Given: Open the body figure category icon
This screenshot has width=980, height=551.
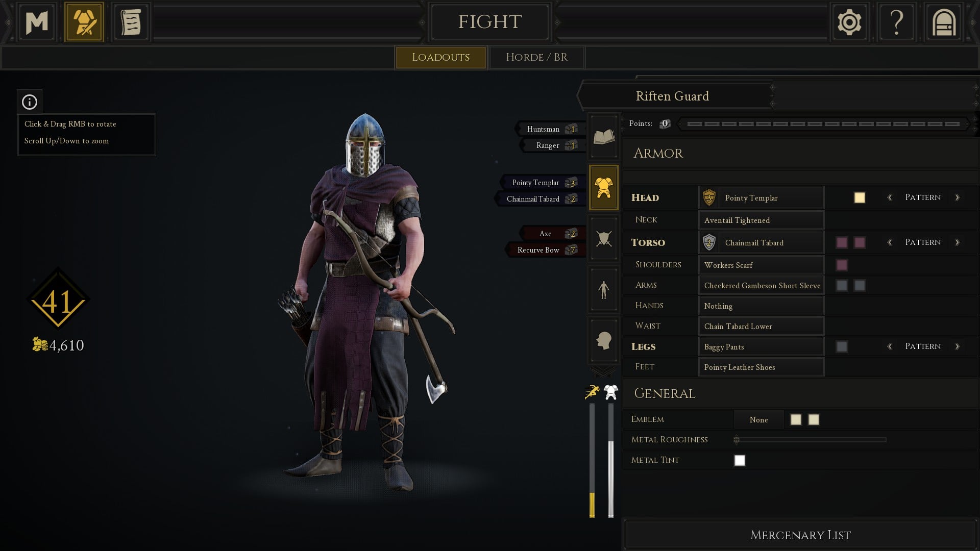Looking at the screenshot, I should tap(604, 289).
